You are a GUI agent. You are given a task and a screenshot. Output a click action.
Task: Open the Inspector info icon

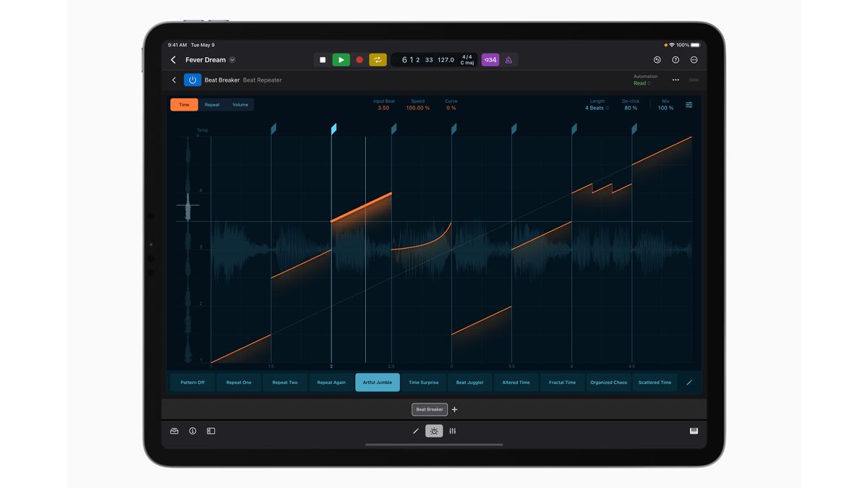192,431
